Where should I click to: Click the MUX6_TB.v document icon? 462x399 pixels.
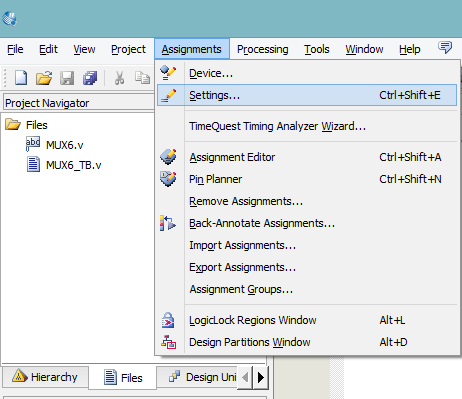[x=33, y=164]
